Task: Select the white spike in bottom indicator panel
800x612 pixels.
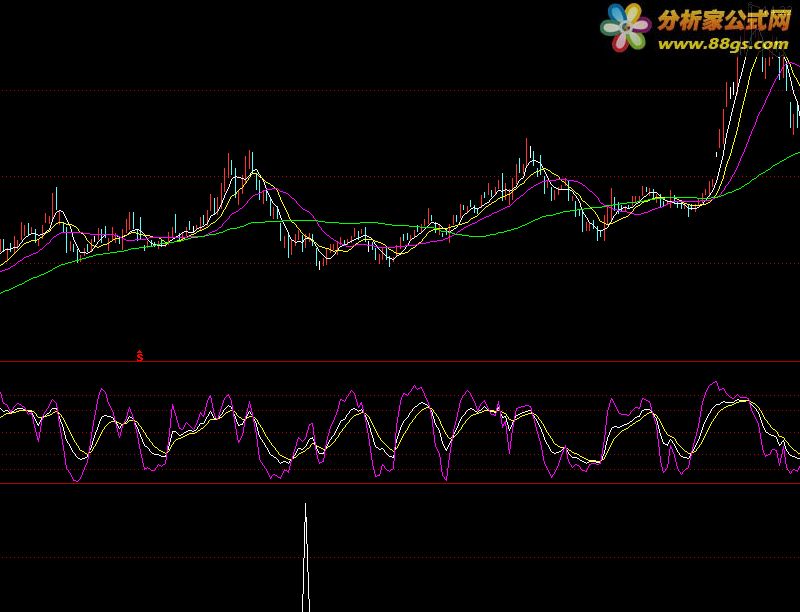Action: tap(306, 557)
